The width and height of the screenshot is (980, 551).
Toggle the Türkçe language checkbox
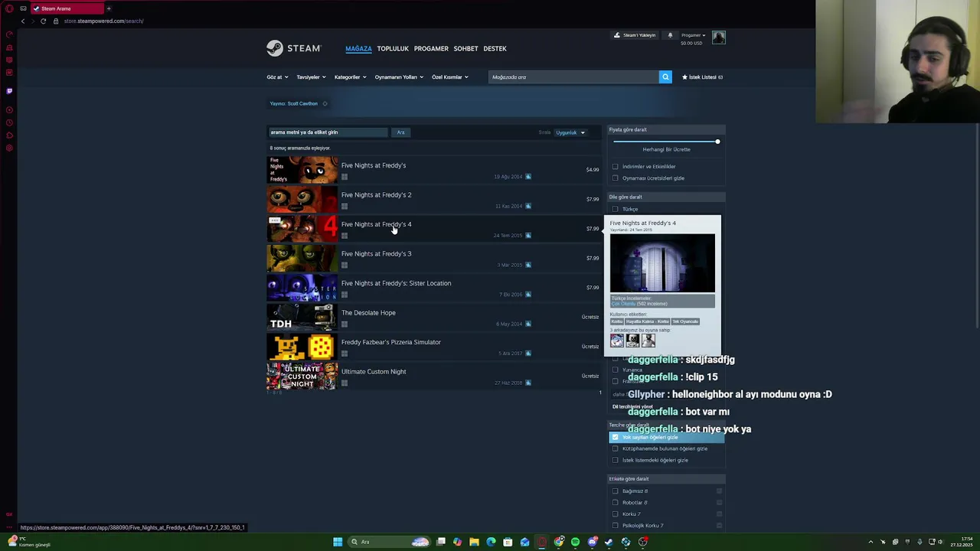[615, 209]
